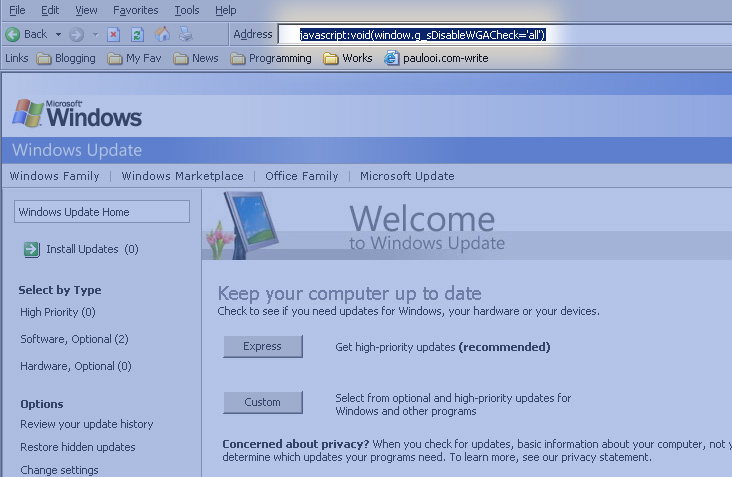The height and width of the screenshot is (477, 732).
Task: Open the Windows Family link
Action: (55, 176)
